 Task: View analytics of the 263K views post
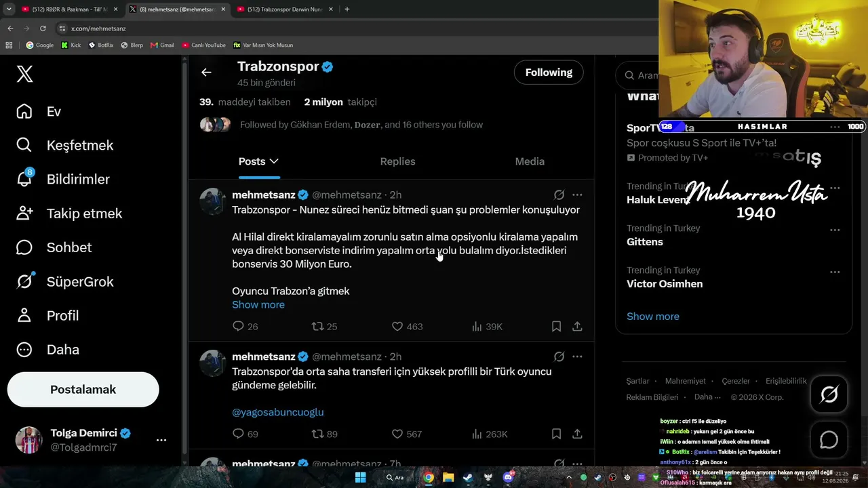click(x=490, y=434)
